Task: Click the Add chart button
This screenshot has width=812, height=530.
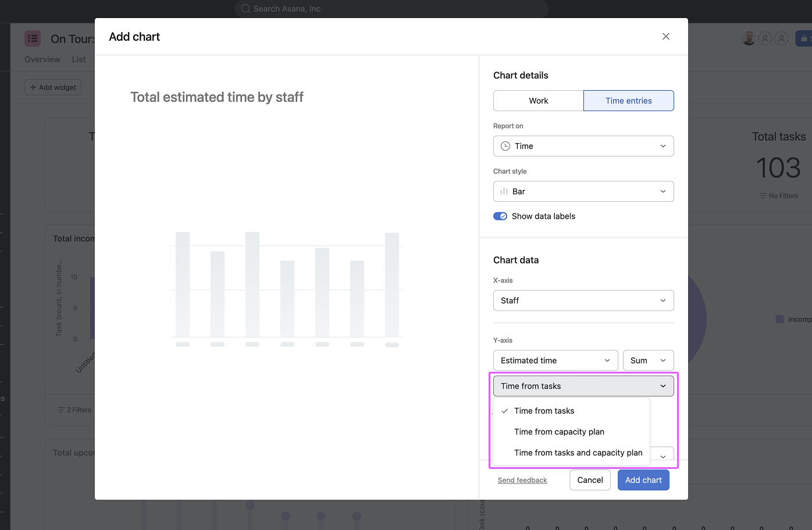Action: pos(643,480)
